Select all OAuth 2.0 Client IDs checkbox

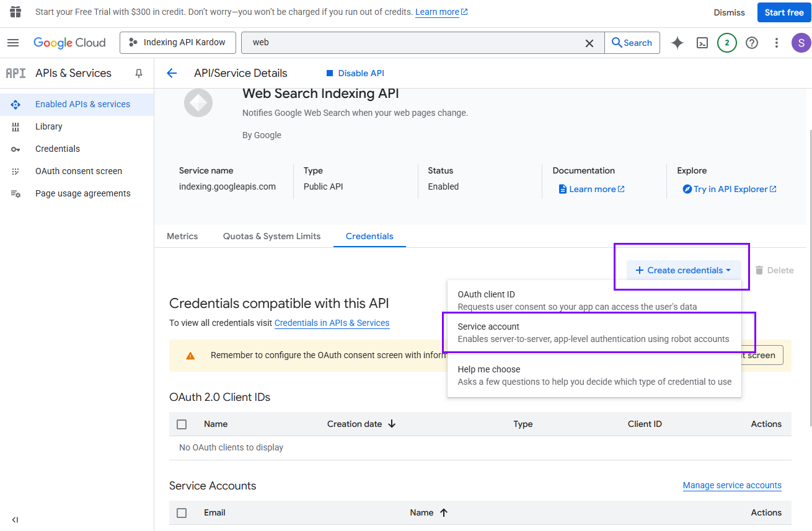click(x=182, y=424)
